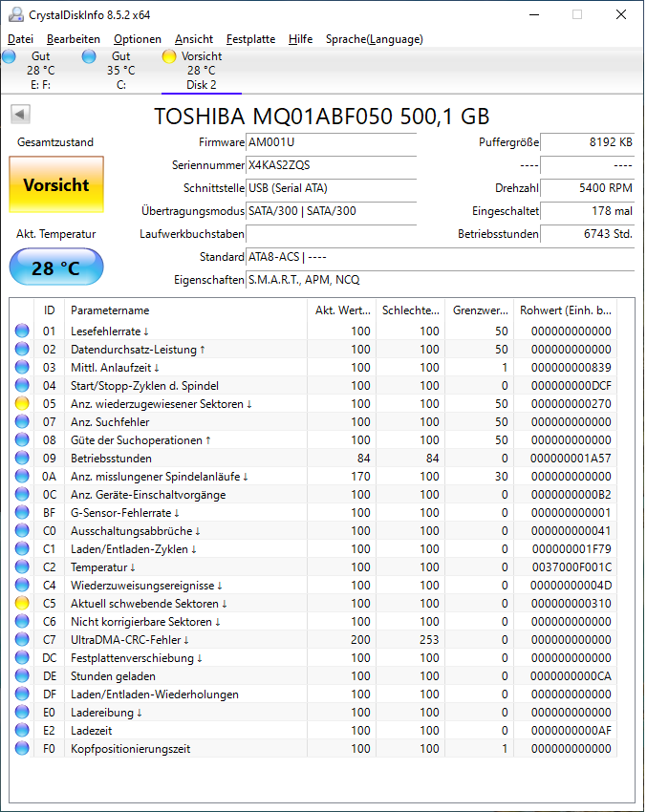This screenshot has width=647, height=812.
Task: Click the yellow Vorsicht health status button
Action: pyautogui.click(x=56, y=185)
